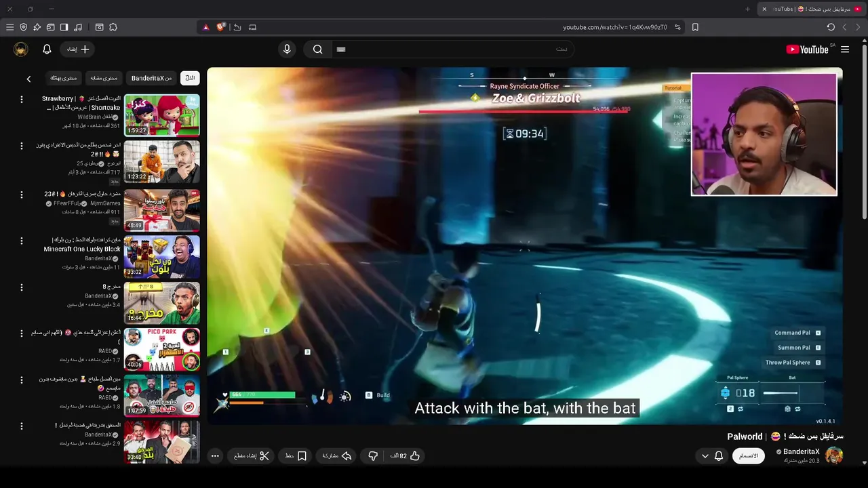Image resolution: width=868 pixels, height=488 pixels.
Task: Reload the current page
Action: (831, 27)
